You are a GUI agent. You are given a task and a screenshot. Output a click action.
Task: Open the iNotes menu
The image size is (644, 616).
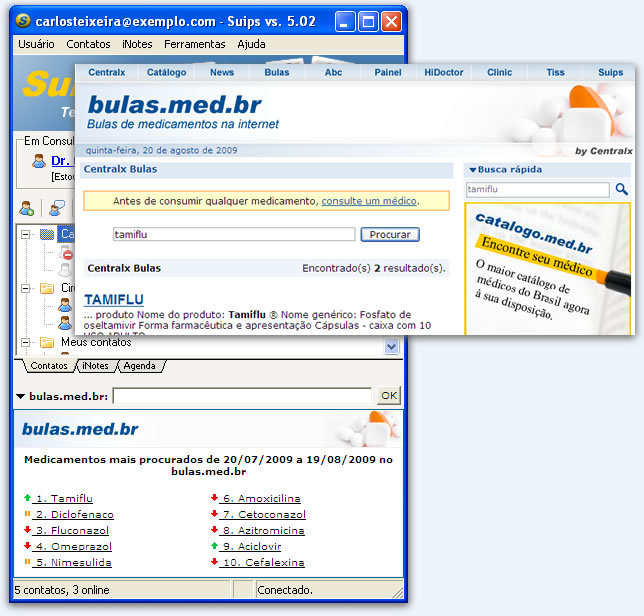coord(137,44)
